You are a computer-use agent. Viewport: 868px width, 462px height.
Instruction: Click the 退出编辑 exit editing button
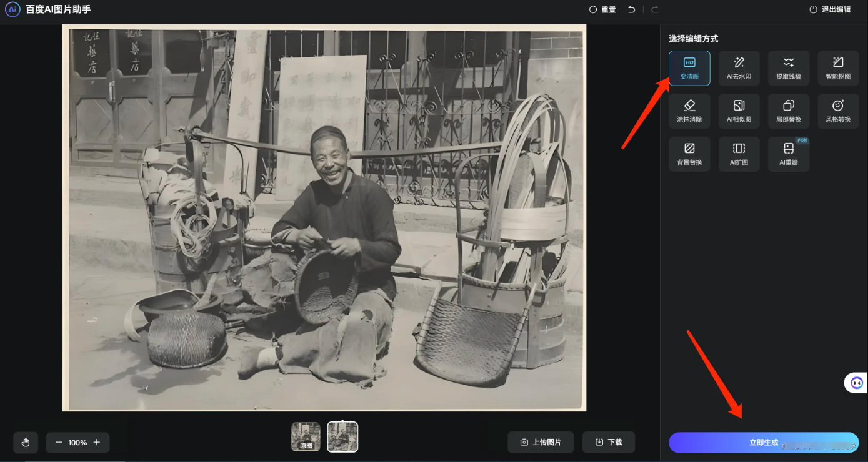coord(830,9)
